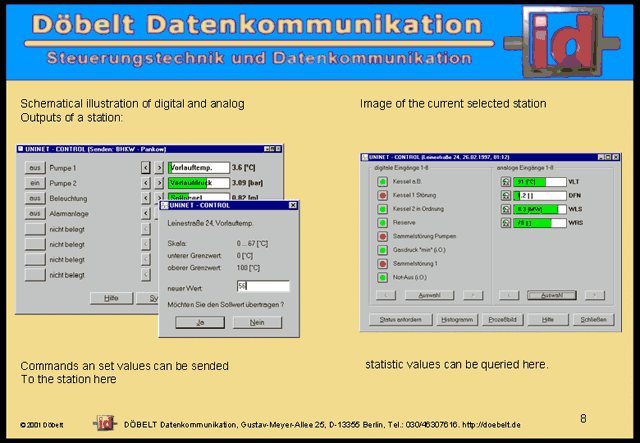Click the blank button of the last 'nicht belegt' row
The width and height of the screenshot is (640, 443).
[35, 275]
